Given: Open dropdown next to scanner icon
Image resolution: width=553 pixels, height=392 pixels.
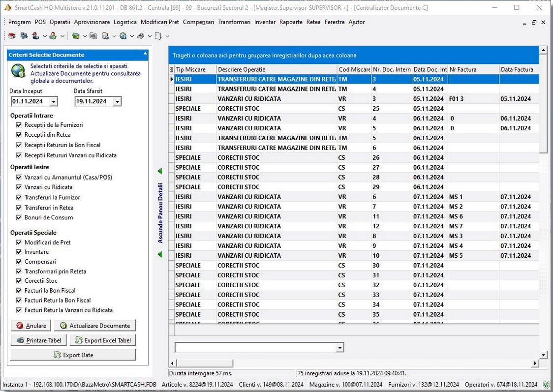Looking at the screenshot, I should pos(150,36).
